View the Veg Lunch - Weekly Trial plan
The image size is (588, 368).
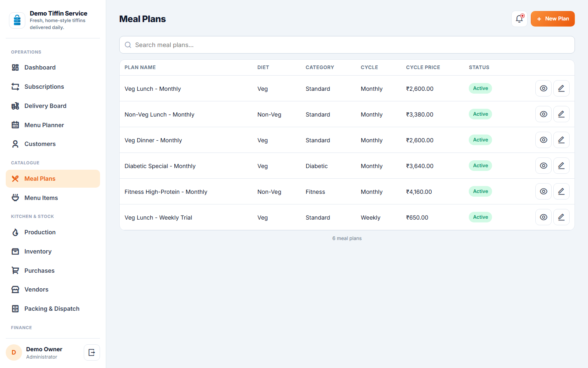[x=543, y=217]
